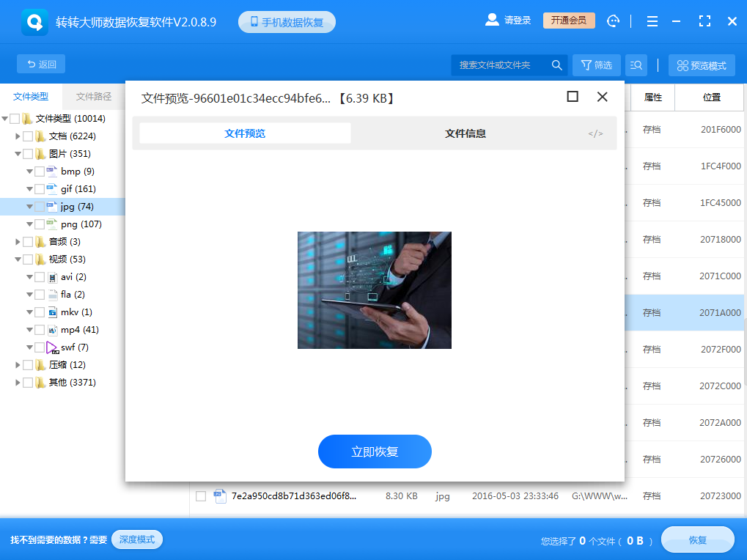
Task: Click 开通会员 to open membership
Action: tap(570, 20)
